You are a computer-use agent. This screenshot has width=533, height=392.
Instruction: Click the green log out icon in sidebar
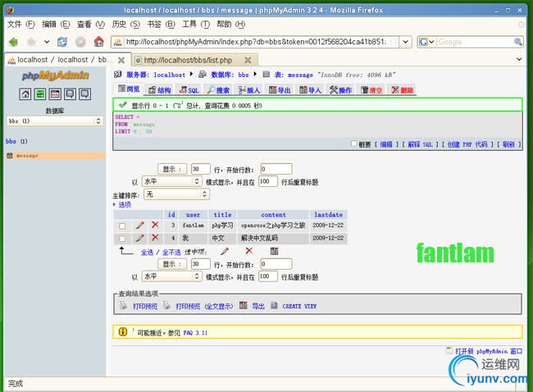coord(40,93)
